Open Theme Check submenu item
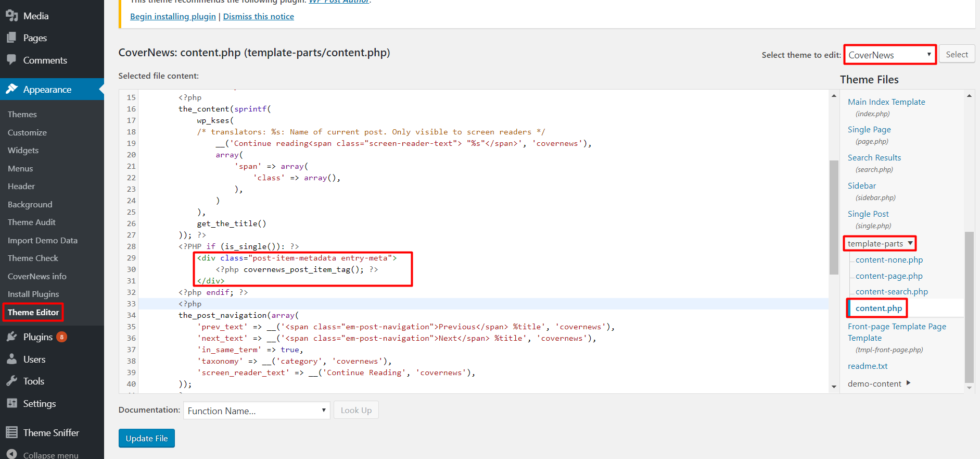The image size is (980, 459). pos(33,258)
